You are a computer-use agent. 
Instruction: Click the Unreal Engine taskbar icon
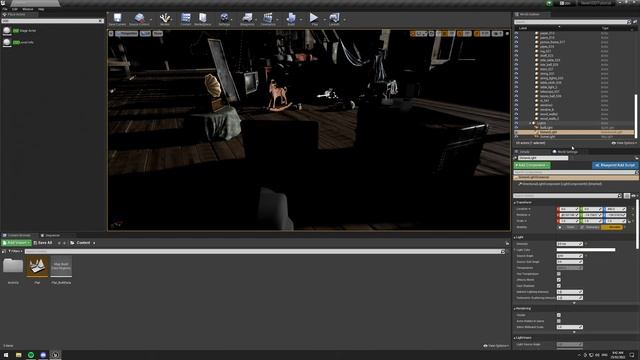56,355
